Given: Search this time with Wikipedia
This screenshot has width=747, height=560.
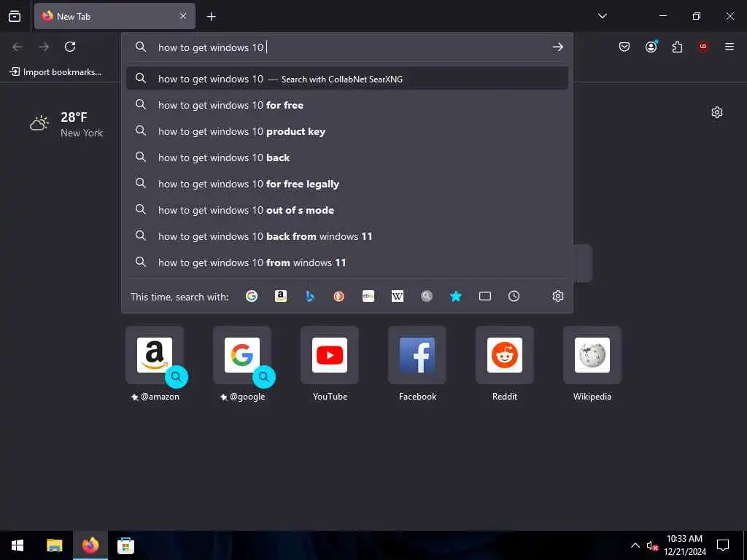Looking at the screenshot, I should [398, 296].
